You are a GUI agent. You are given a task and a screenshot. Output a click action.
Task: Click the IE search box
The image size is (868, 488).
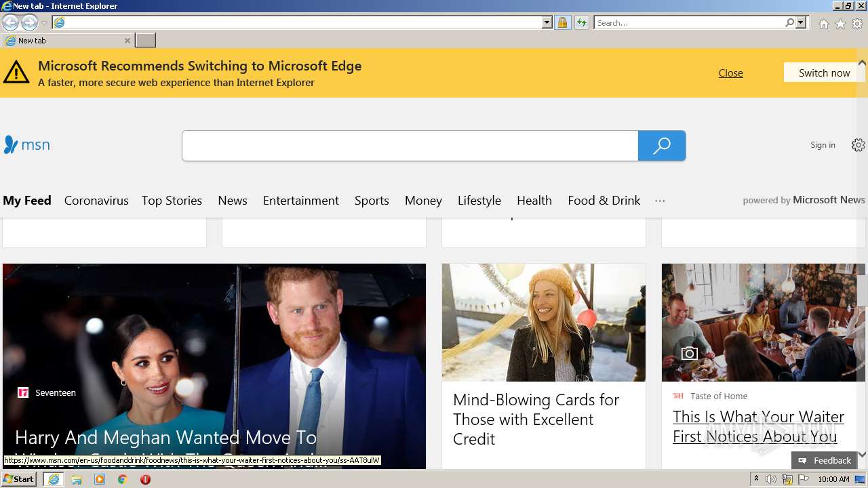tap(690, 22)
